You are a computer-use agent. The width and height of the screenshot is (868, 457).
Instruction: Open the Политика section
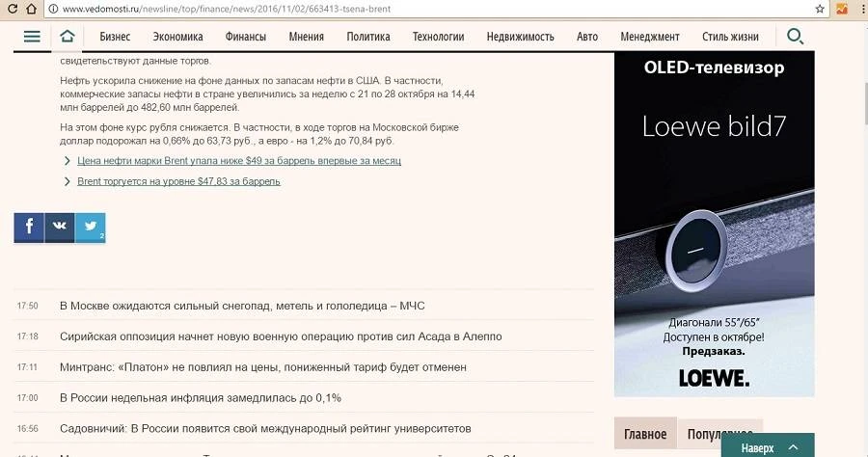(368, 37)
